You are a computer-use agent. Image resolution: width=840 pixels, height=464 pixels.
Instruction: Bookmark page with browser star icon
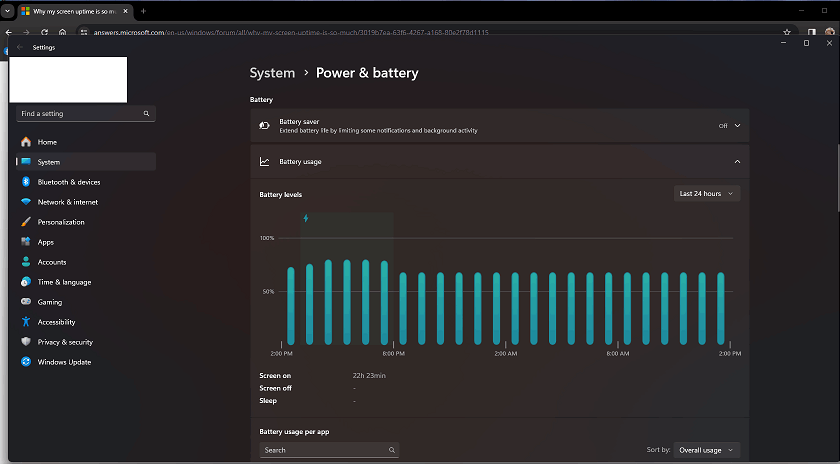tap(786, 32)
